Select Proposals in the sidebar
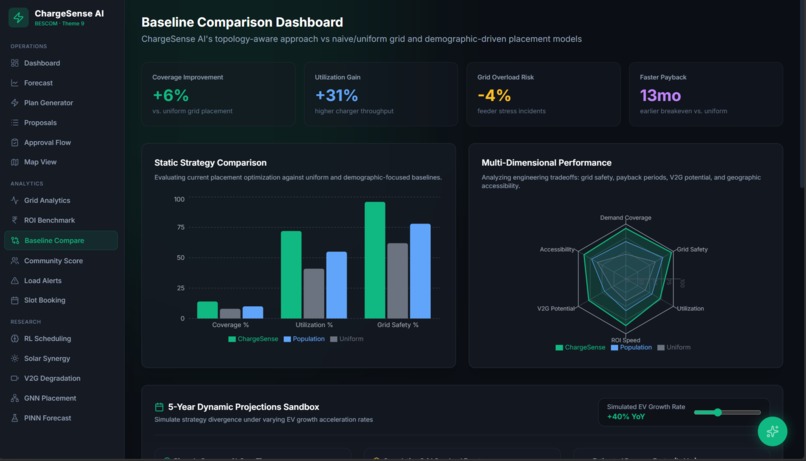 point(61,122)
